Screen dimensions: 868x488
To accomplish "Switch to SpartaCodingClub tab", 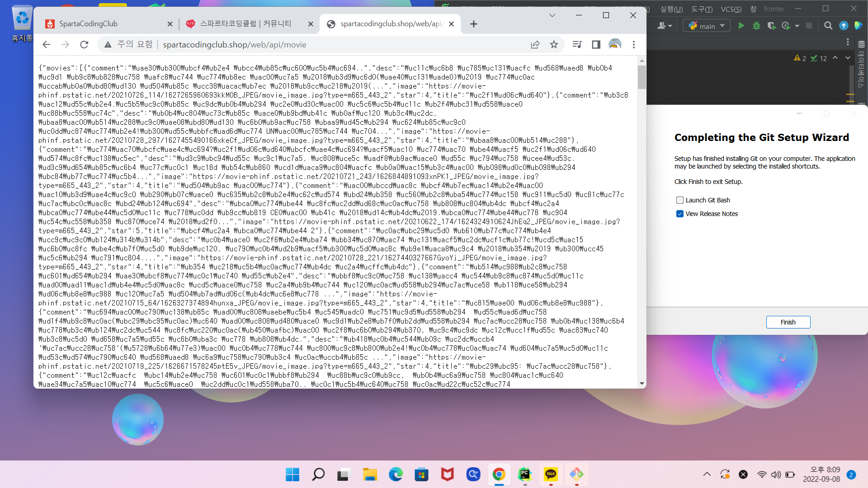I will [x=109, y=24].
